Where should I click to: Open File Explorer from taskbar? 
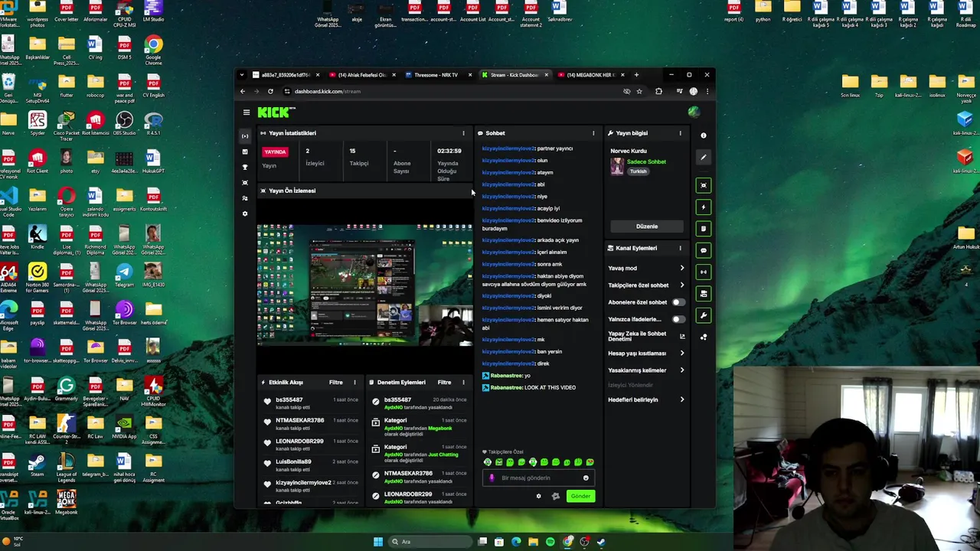coord(533,542)
